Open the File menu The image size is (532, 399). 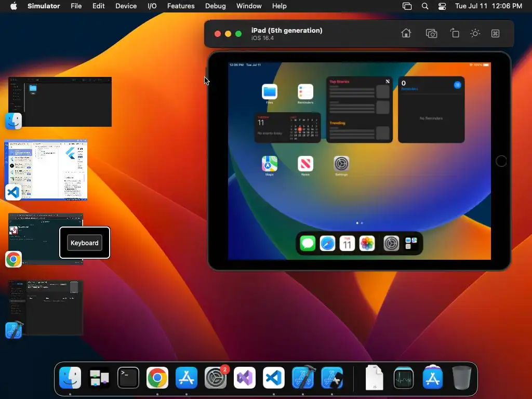pos(76,6)
